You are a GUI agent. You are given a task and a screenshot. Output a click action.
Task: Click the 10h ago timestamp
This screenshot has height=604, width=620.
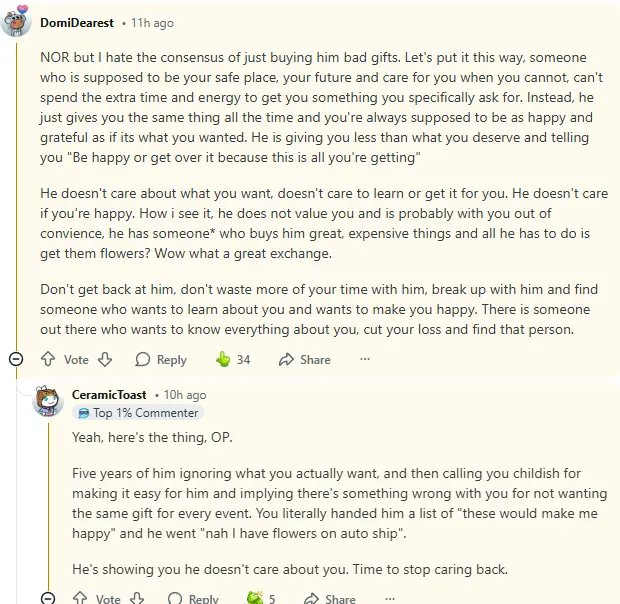point(185,395)
